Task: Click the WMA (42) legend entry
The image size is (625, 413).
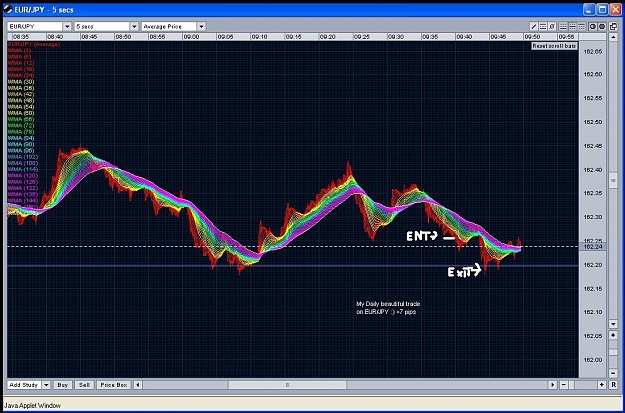Action: click(21, 94)
